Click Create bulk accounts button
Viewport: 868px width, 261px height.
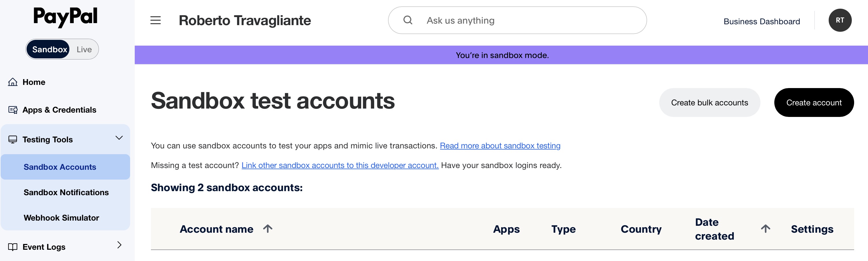[709, 102]
